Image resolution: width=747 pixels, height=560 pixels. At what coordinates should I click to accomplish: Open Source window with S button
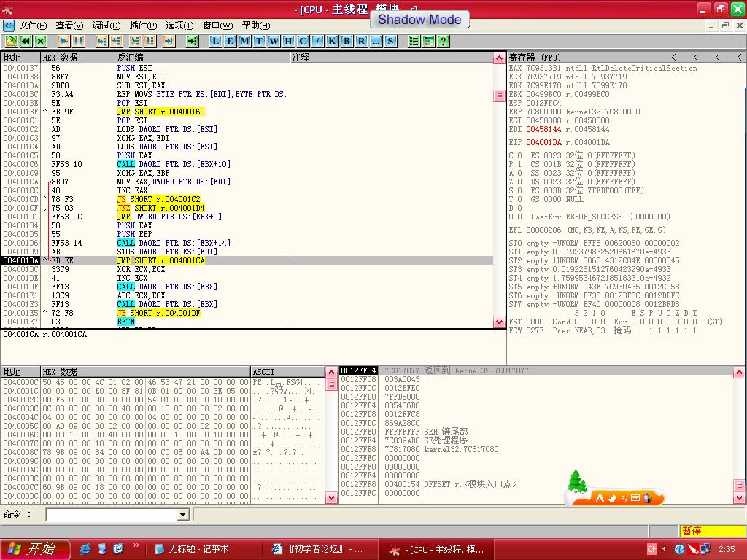point(391,41)
